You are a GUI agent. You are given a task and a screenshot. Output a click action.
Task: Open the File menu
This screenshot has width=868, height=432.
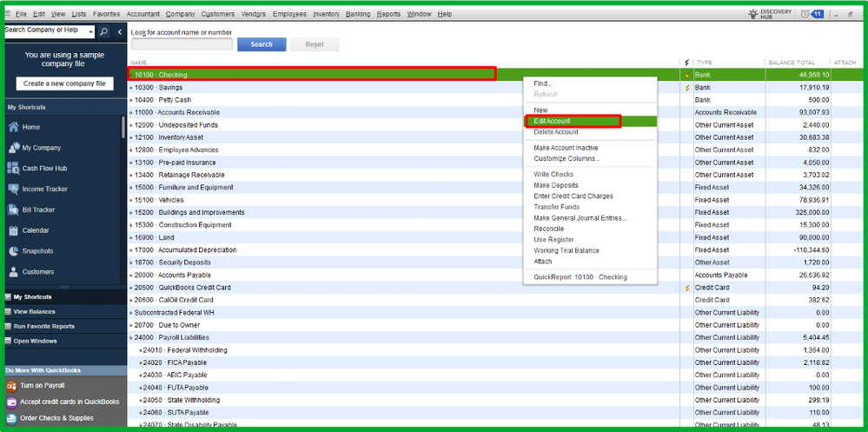point(21,14)
